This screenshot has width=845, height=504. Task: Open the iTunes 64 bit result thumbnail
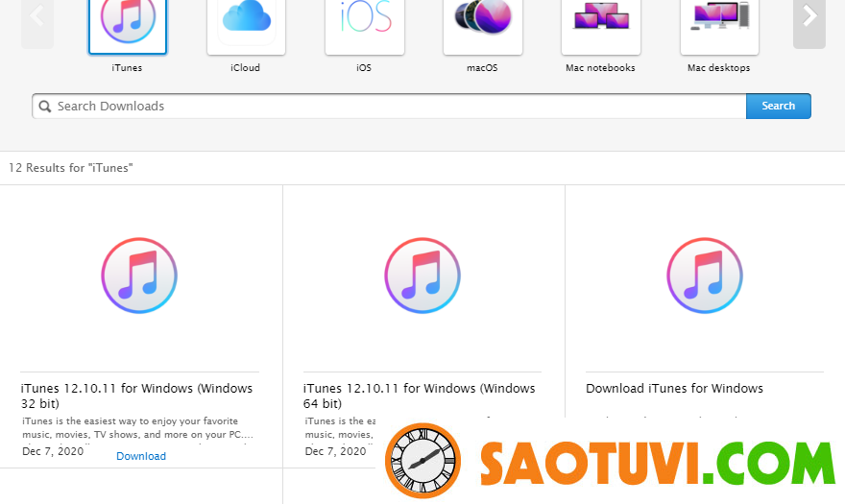422,276
